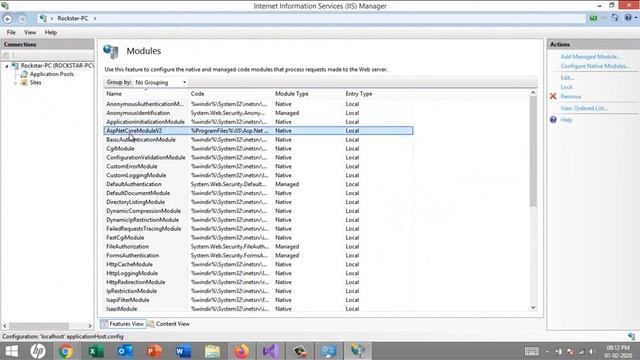Open the Group by No Grouping dropdown
The width and height of the screenshot is (640, 360).
(x=161, y=82)
